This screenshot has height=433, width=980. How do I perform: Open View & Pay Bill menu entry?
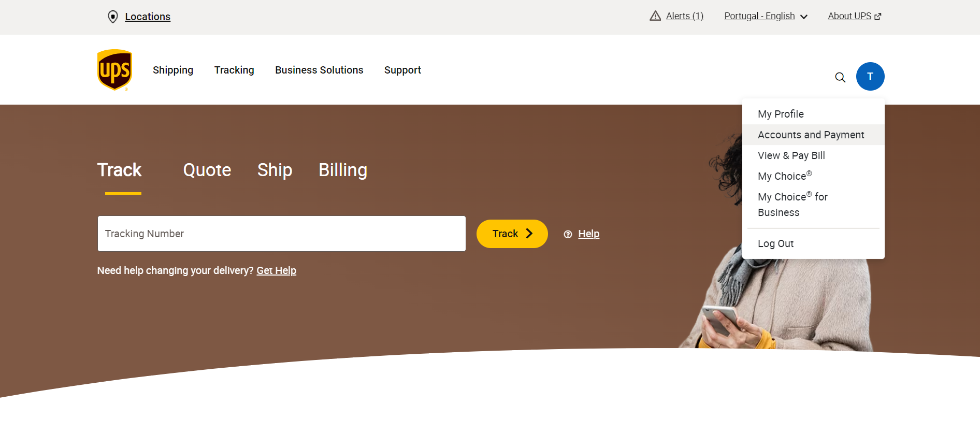pos(791,155)
